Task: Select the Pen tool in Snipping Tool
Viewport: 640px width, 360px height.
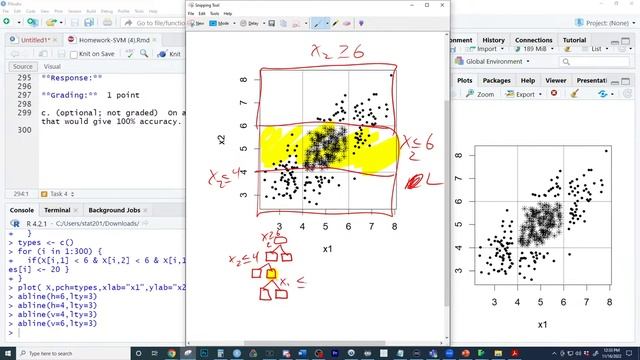Action: click(317, 23)
